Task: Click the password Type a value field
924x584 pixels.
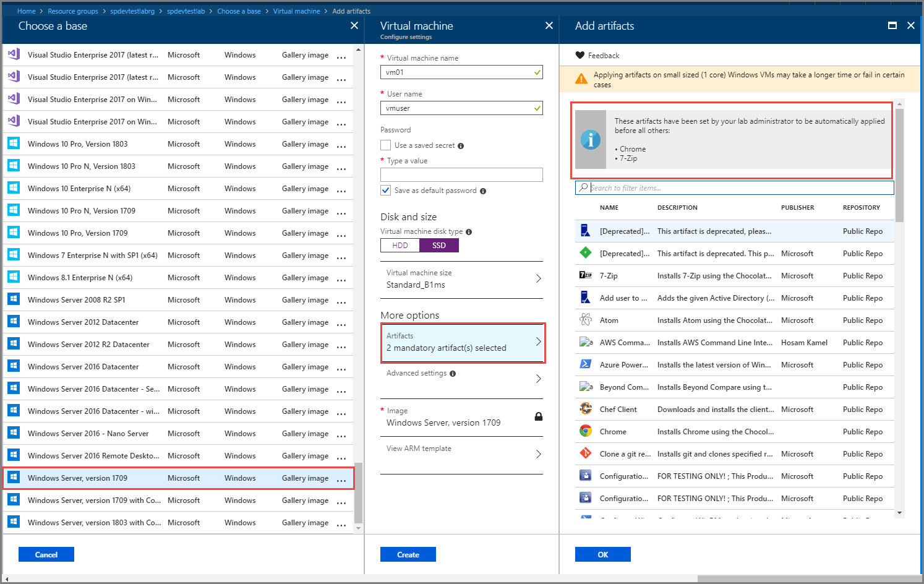Action: point(461,175)
